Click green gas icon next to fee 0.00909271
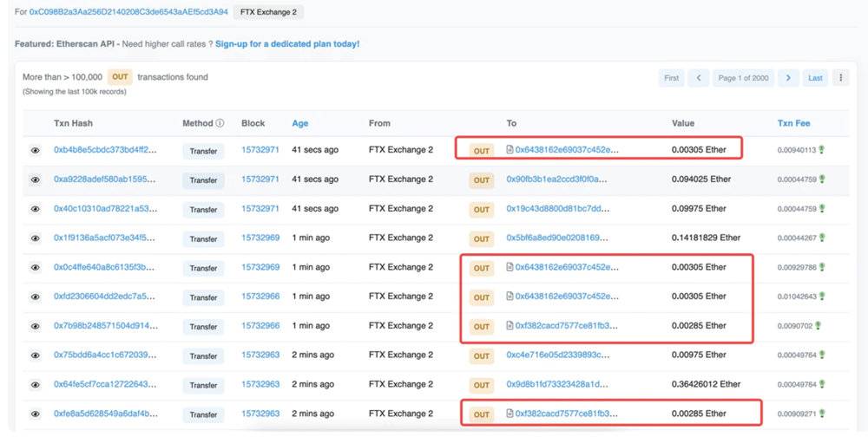Image resolution: width=868 pixels, height=437 pixels. [x=822, y=414]
